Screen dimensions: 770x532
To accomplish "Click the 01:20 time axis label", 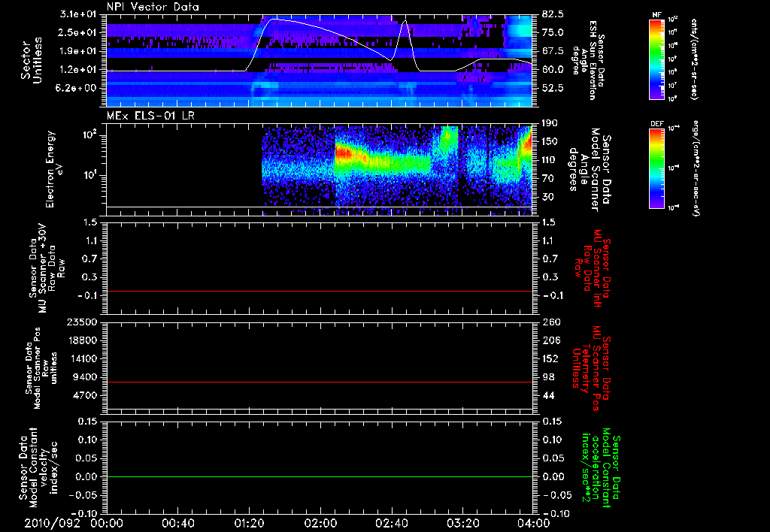I will tap(249, 523).
